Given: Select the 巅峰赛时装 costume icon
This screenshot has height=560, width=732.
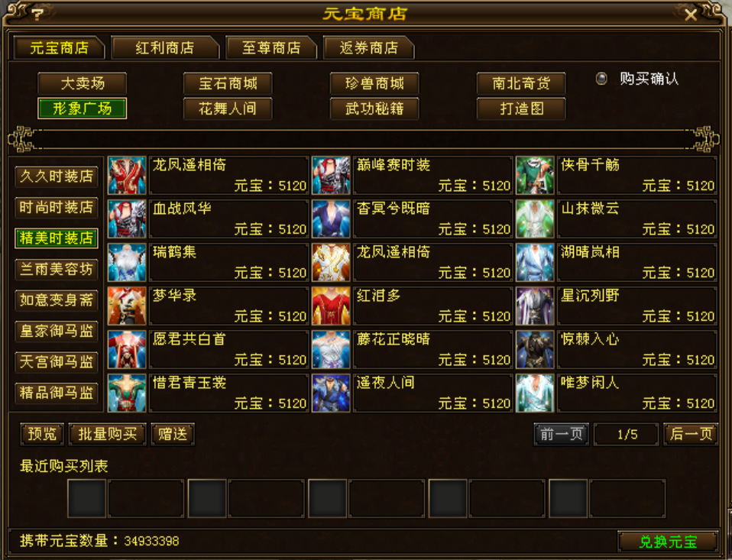Looking at the screenshot, I should point(331,176).
